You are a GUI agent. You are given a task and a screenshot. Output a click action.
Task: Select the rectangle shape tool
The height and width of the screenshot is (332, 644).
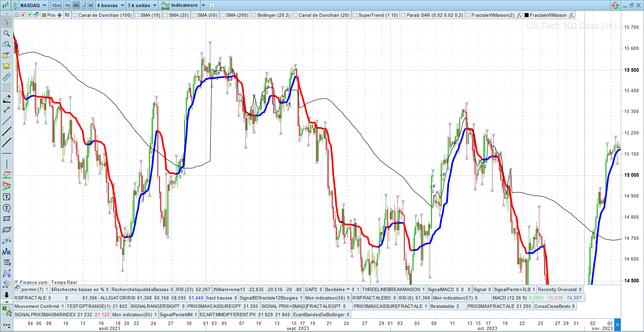click(x=6, y=219)
